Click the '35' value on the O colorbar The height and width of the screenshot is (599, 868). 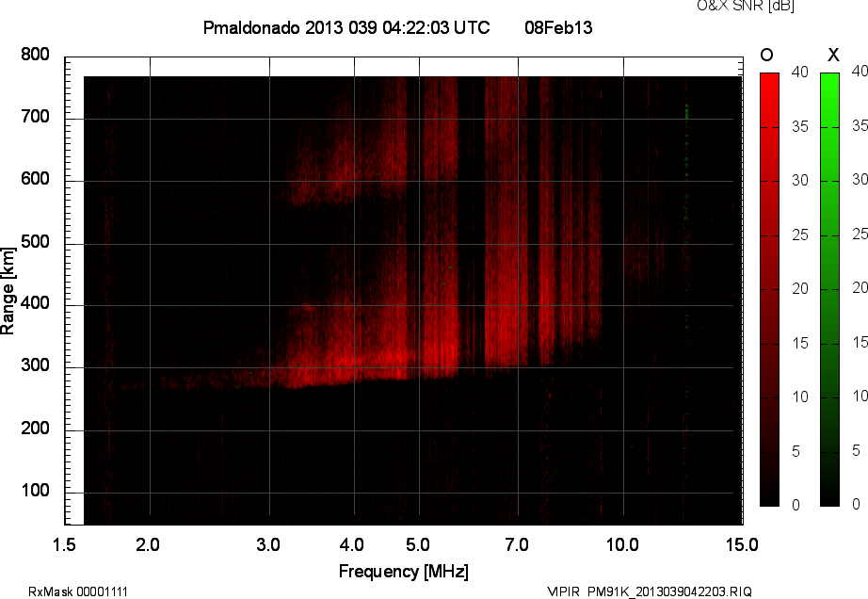pyautogui.click(x=800, y=127)
